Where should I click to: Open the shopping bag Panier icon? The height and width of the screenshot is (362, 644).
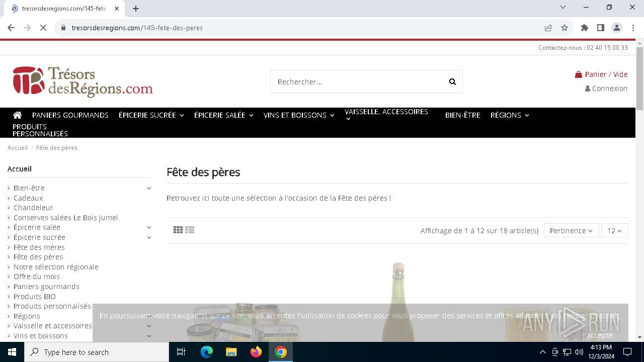pos(579,74)
